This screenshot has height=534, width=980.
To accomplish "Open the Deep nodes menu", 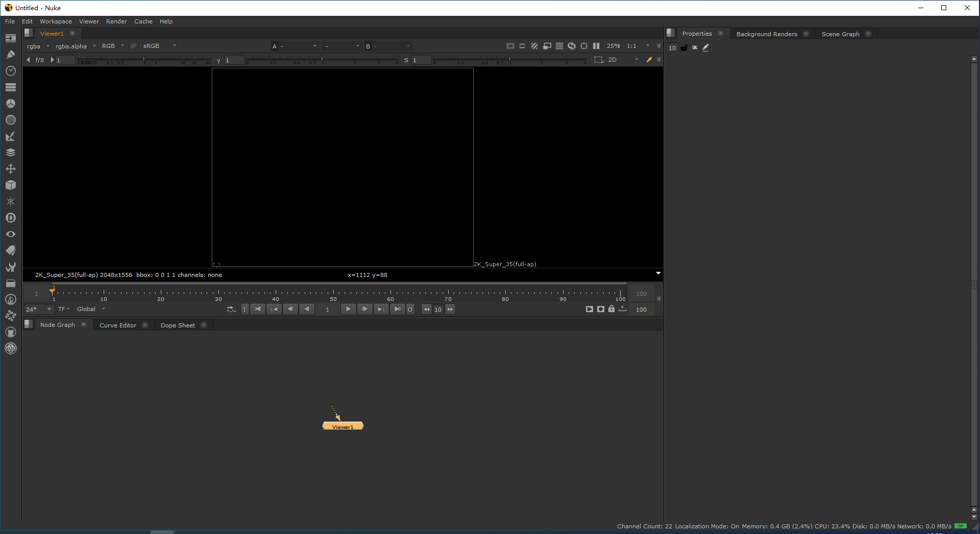I will click(11, 218).
